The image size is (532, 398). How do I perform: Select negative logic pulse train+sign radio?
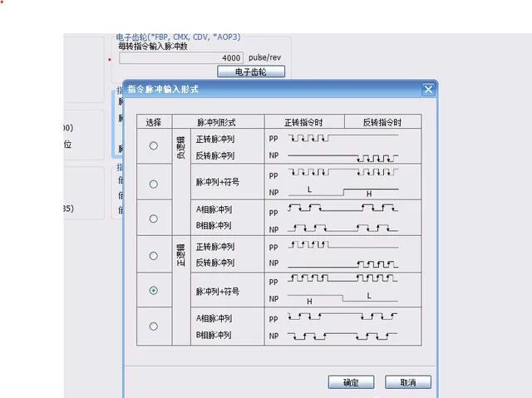click(153, 184)
